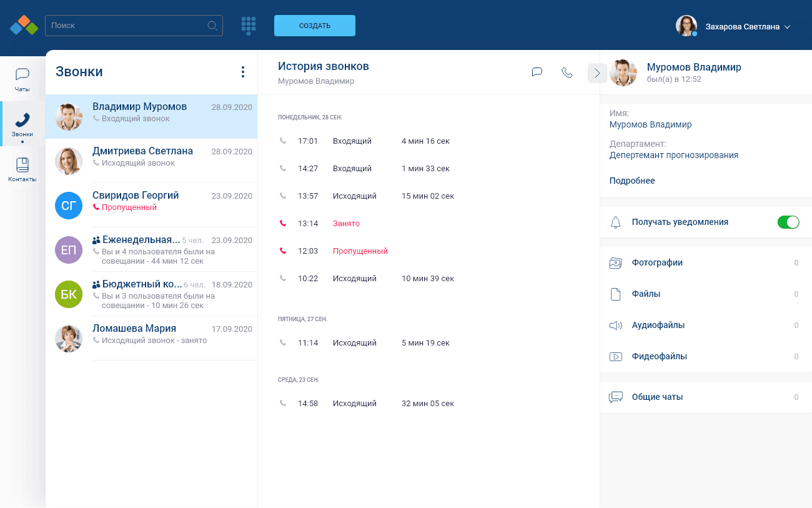Image resolution: width=812 pixels, height=508 pixels.
Task: Open three-dot menu in Звонки panel
Action: [243, 72]
